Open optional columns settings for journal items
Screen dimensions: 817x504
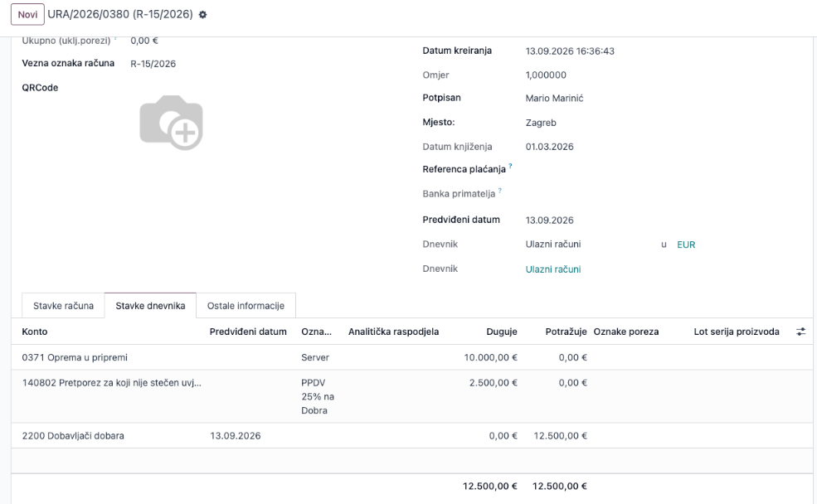pyautogui.click(x=801, y=332)
